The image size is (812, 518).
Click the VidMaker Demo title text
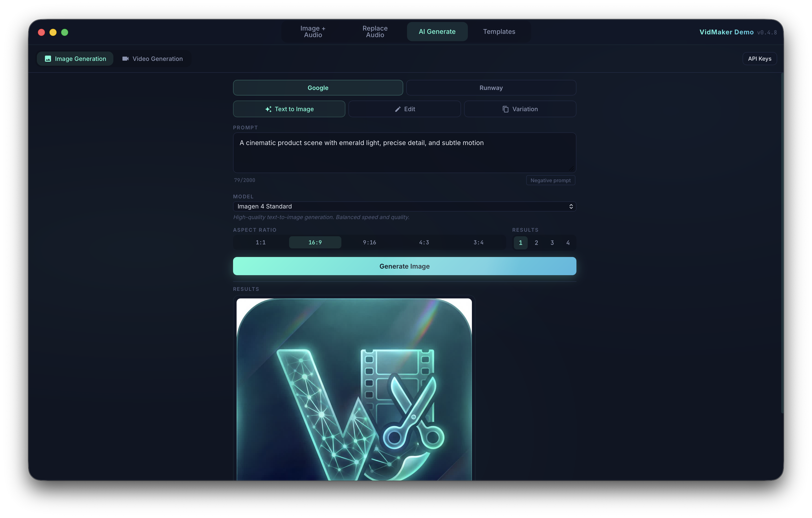pos(726,32)
